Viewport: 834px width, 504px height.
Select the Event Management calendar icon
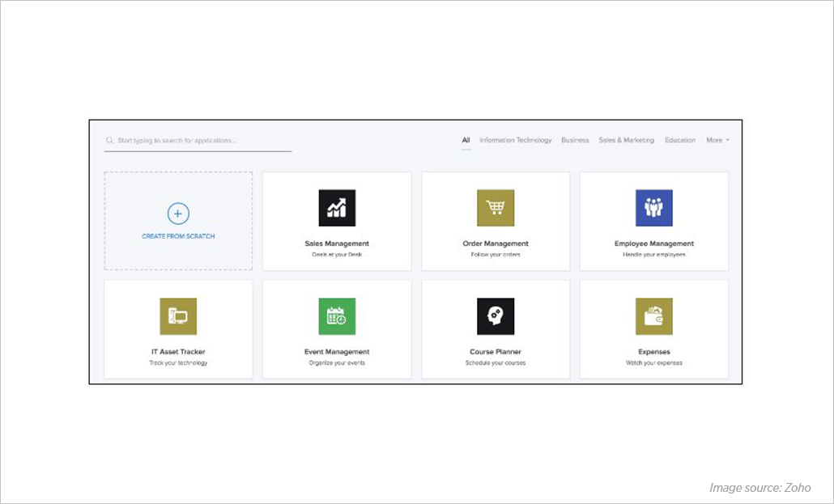pyautogui.click(x=337, y=316)
